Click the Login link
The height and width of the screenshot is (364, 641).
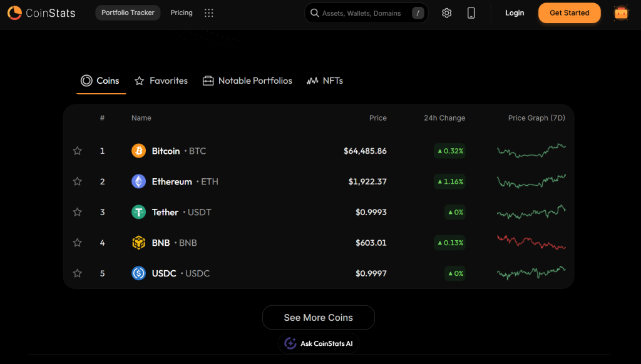pos(515,13)
